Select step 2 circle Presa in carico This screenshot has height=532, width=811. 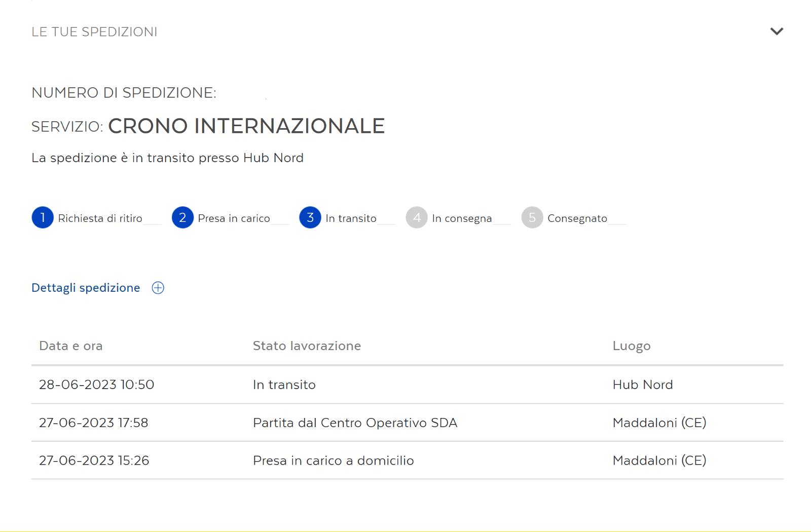[182, 218]
